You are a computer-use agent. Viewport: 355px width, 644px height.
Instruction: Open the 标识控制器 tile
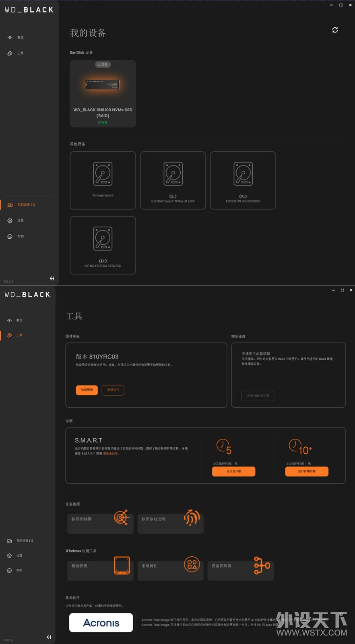(100, 523)
